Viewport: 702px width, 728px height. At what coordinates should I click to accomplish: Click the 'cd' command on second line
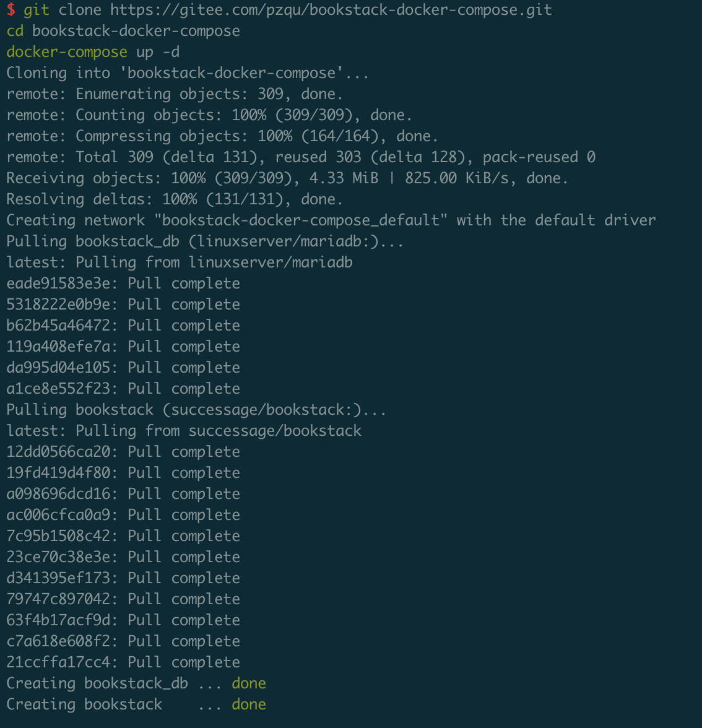coord(15,31)
